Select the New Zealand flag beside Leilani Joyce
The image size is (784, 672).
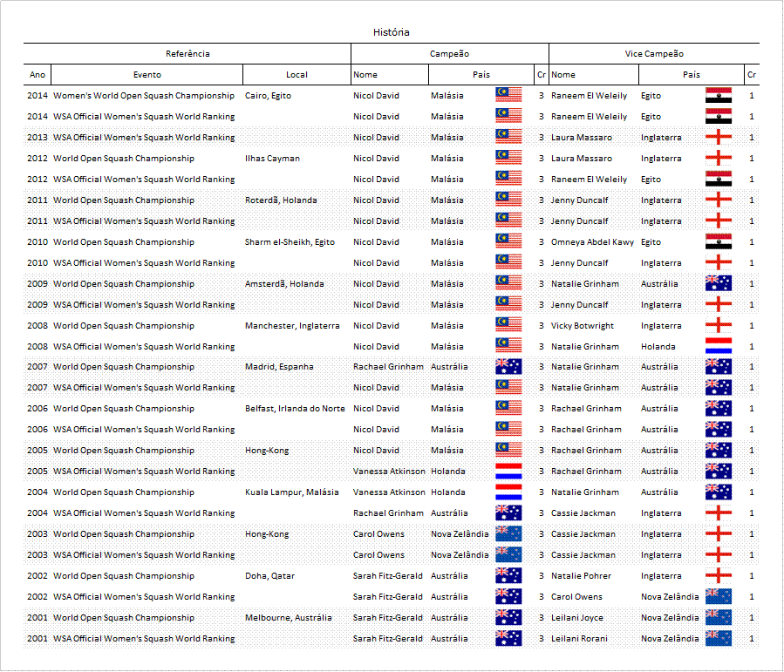(x=718, y=617)
